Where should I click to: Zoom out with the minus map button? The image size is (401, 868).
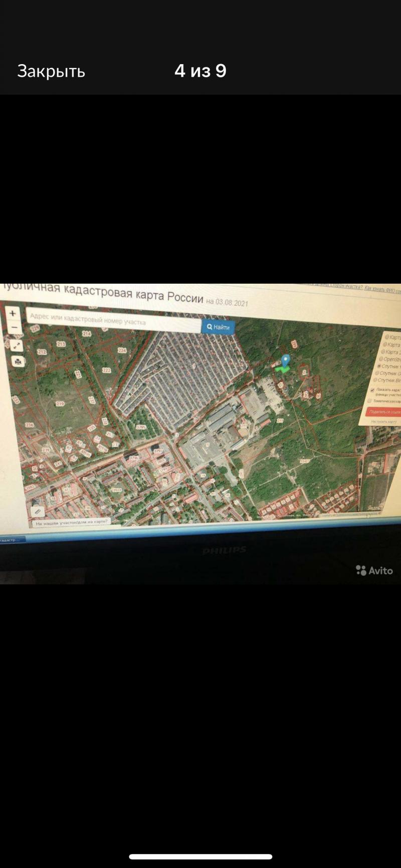[14, 327]
